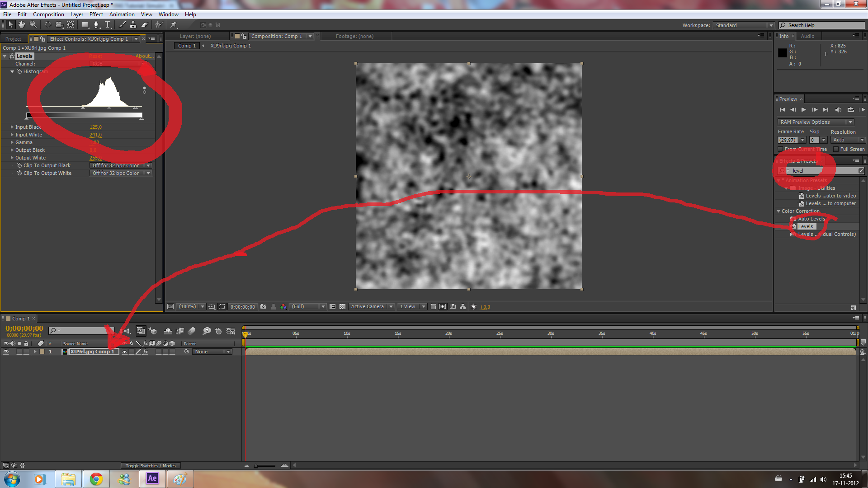Enable Draft 3D in the timeline
Image resolution: width=868 pixels, height=488 pixels.
point(153,331)
